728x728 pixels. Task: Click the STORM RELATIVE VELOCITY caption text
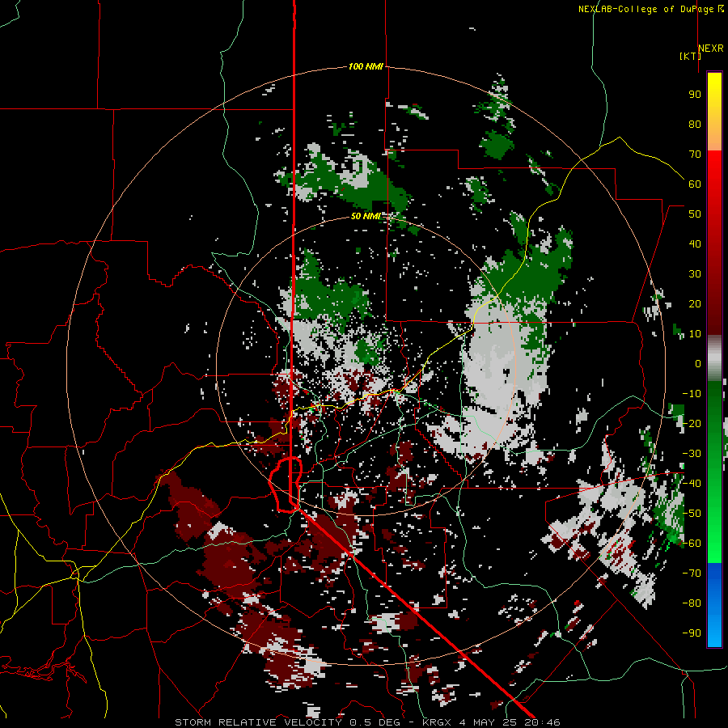click(258, 722)
